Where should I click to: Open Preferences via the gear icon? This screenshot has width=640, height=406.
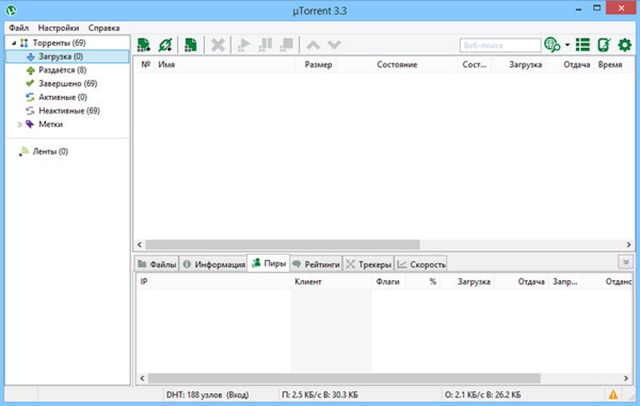[624, 45]
